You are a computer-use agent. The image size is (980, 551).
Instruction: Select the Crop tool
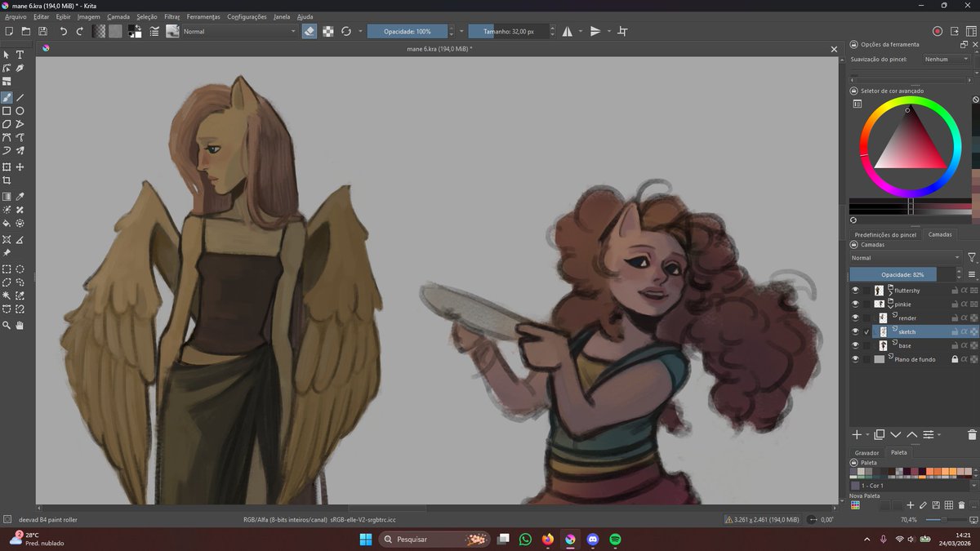7,180
